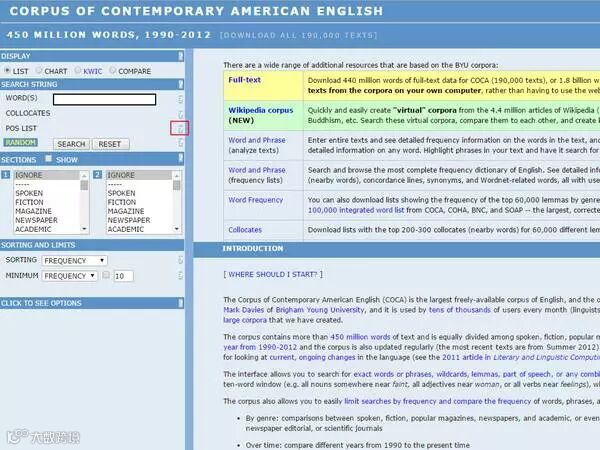Screen dimensions: 600x450
Task: Open the current, ongoing changes link
Action: pos(312,357)
